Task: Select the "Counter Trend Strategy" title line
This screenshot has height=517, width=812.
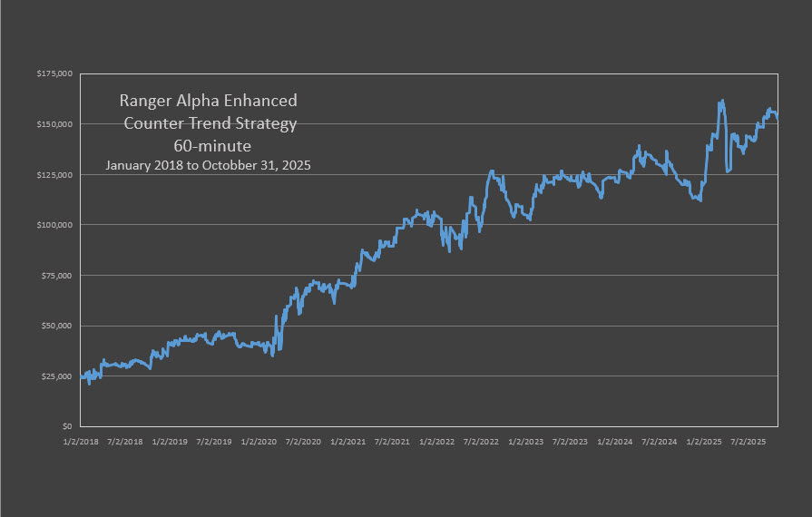Action: (209, 122)
